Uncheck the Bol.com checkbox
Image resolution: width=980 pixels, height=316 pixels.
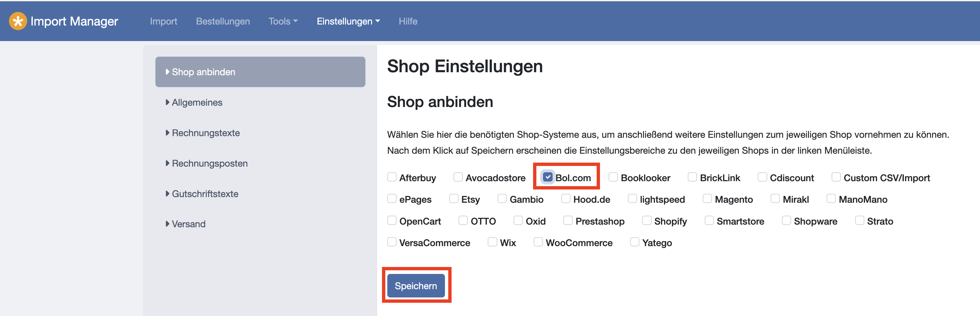click(548, 177)
